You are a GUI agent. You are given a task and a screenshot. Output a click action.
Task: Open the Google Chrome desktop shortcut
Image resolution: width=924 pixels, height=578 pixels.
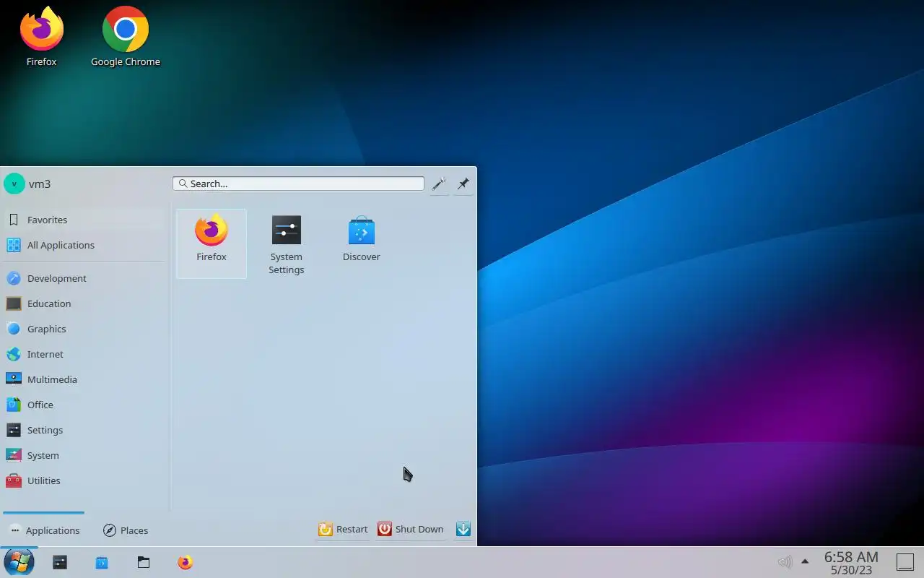126,36
